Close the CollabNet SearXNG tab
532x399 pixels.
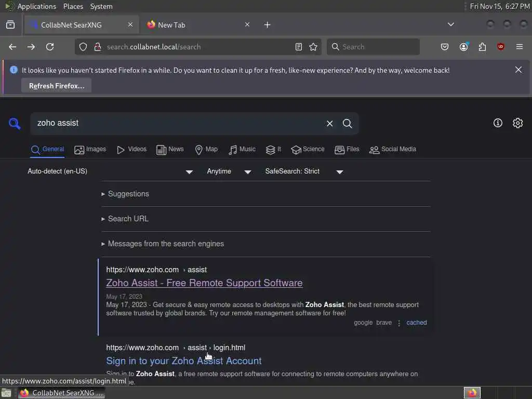pyautogui.click(x=130, y=24)
